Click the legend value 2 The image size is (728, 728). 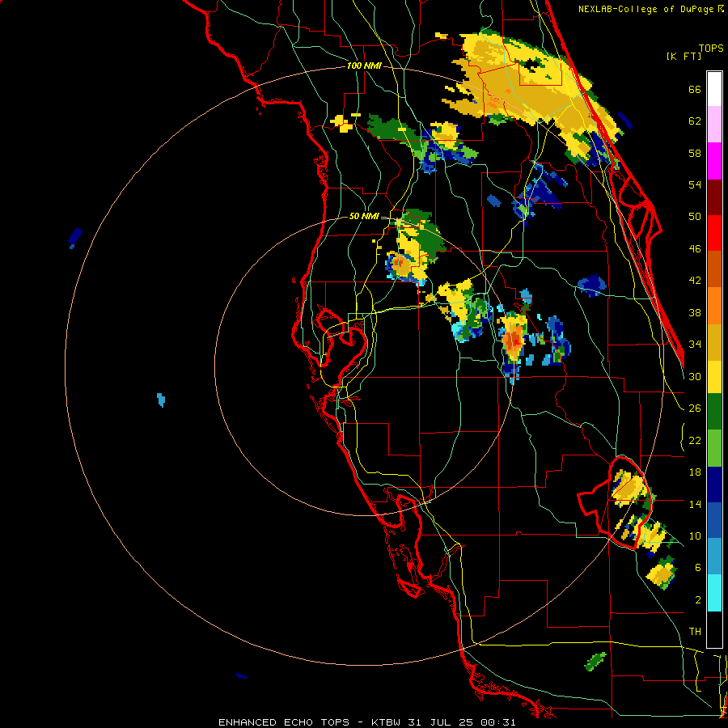point(698,600)
